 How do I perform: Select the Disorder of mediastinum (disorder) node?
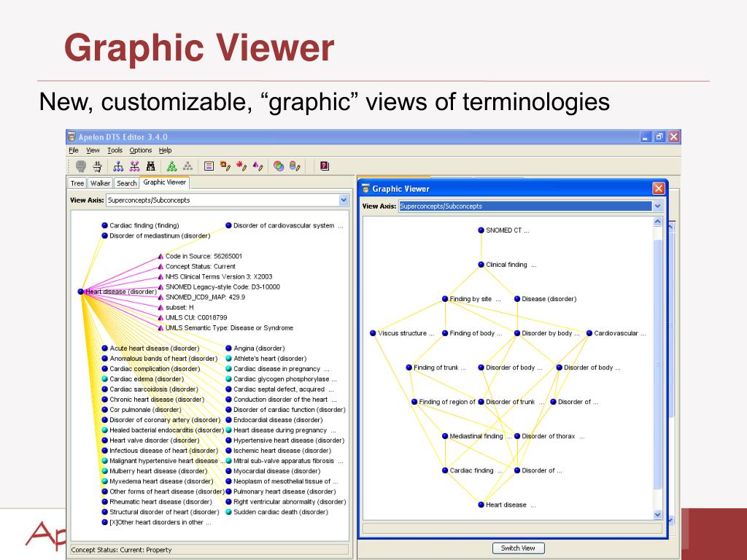pos(156,236)
